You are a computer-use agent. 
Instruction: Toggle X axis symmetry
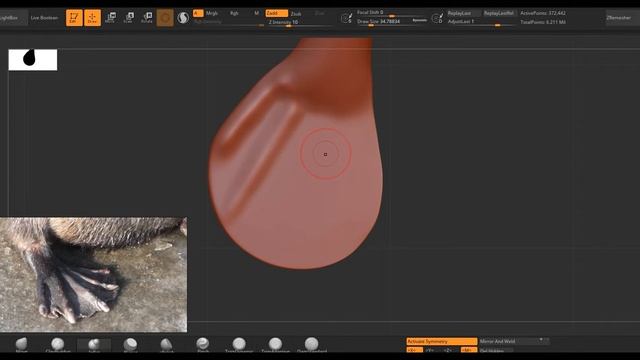414,350
